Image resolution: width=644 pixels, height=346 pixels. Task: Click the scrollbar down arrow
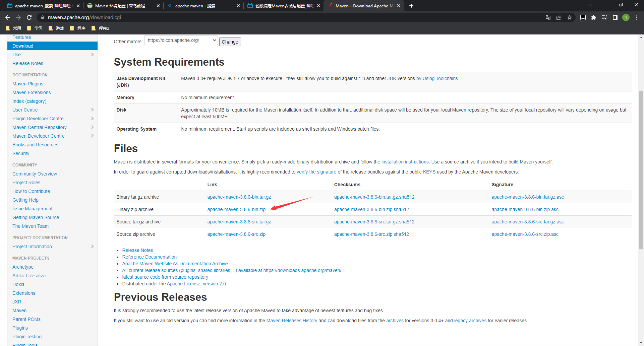(x=641, y=343)
